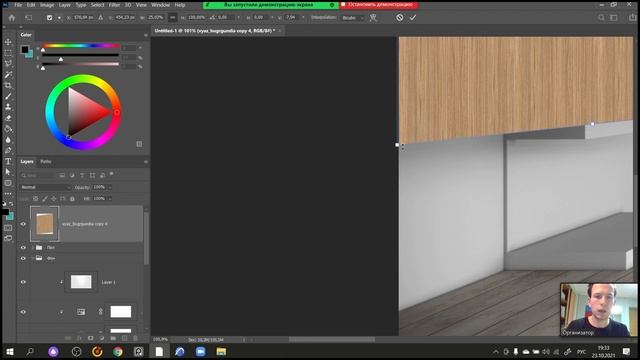Open the Layer menu
The image size is (640, 360).
[64, 5]
